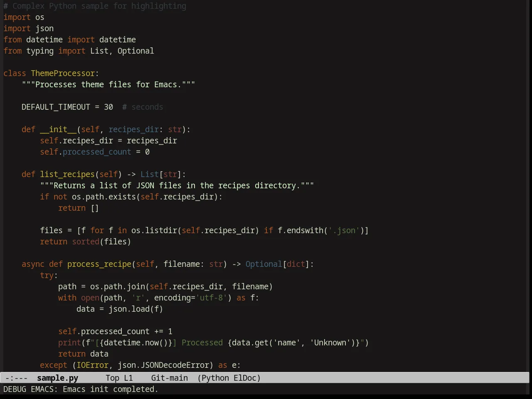The image size is (532, 399).
Task: Click 'json.load(f)' call
Action: coord(136,309)
